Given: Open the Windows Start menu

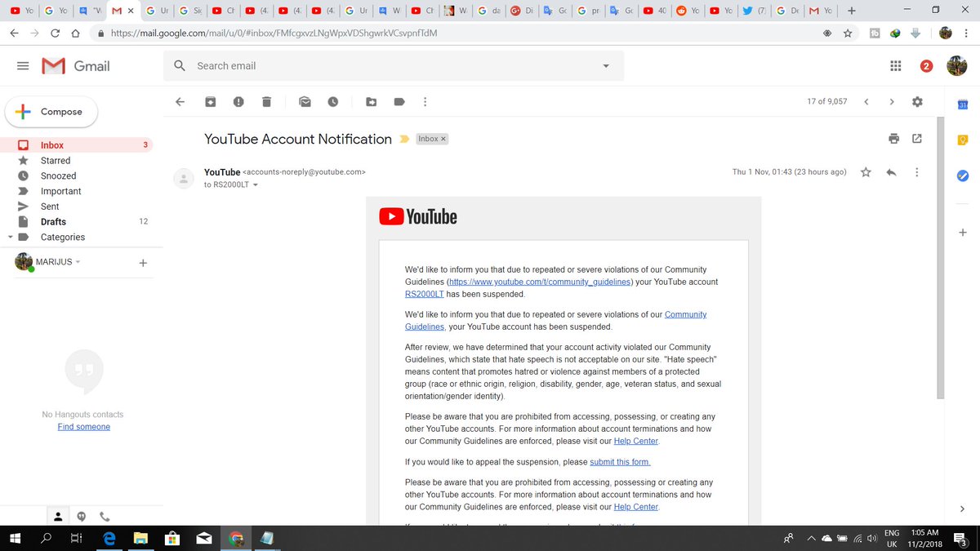Looking at the screenshot, I should coord(15,538).
